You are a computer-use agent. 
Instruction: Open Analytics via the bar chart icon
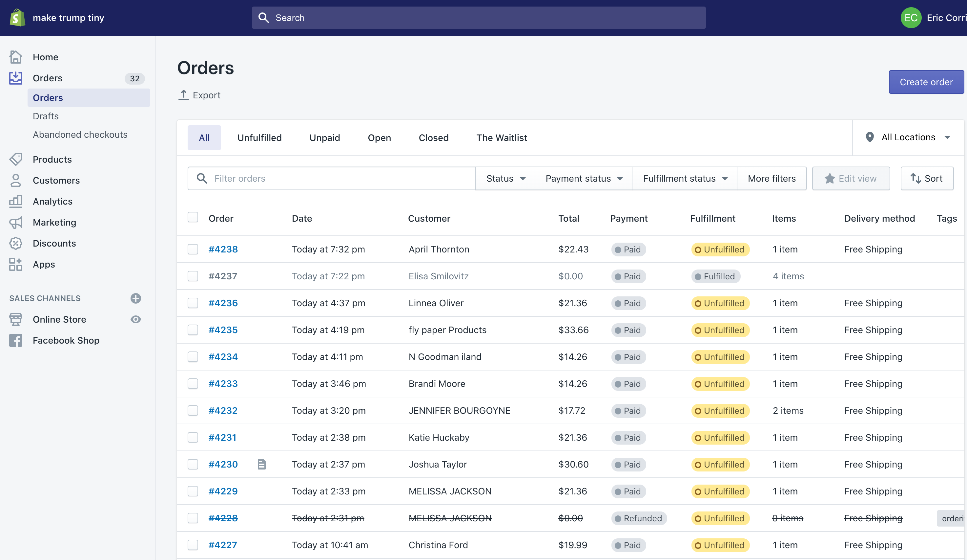click(x=16, y=201)
